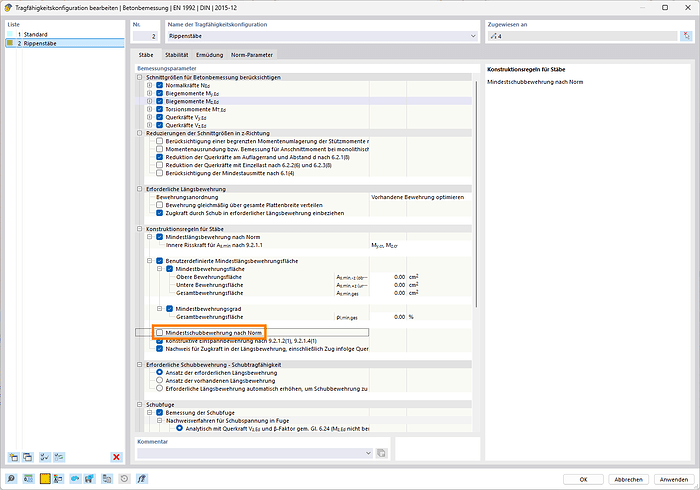Uncheck Mindestlängsbewehrung nach Norm

pyautogui.click(x=159, y=237)
